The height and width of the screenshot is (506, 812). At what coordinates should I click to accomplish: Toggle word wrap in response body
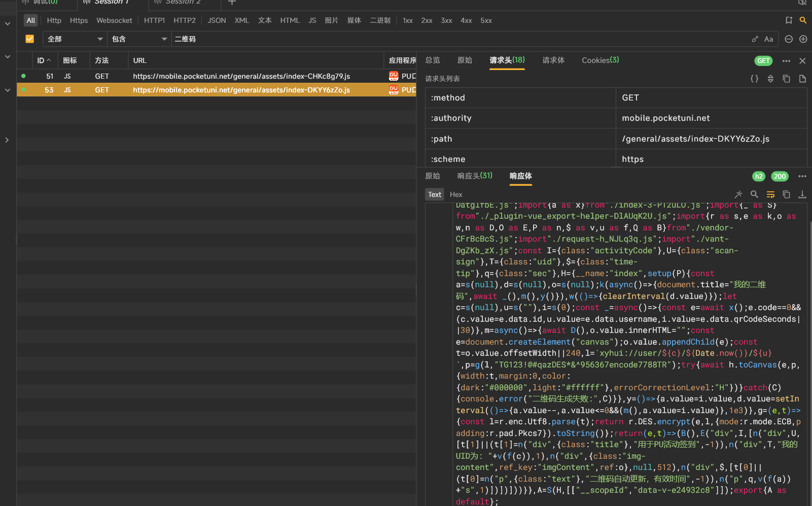(x=770, y=194)
